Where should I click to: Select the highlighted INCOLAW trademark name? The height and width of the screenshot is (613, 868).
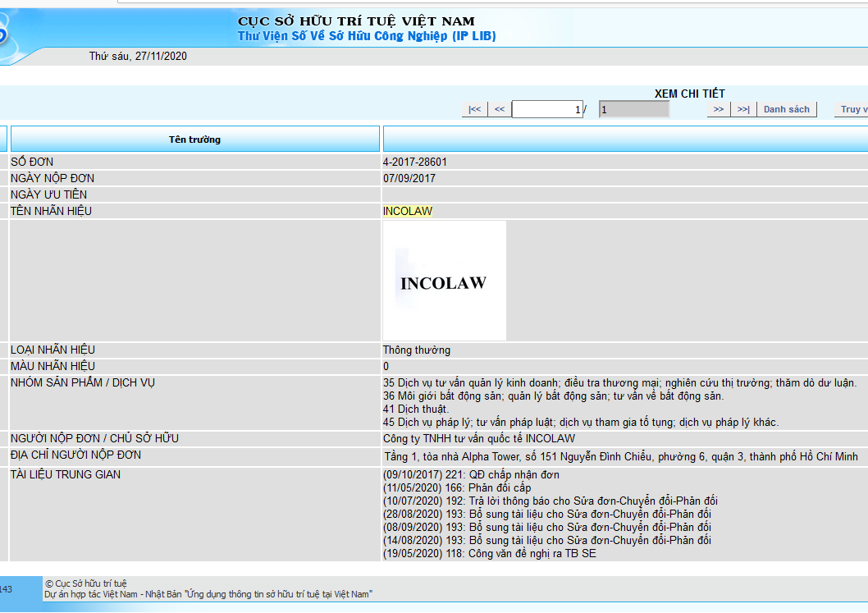coord(407,211)
